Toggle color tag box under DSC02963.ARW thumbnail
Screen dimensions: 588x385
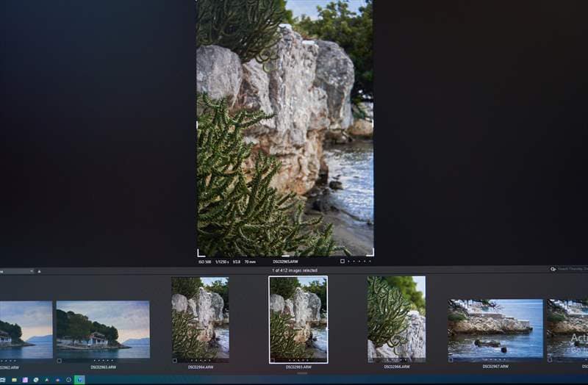point(60,361)
